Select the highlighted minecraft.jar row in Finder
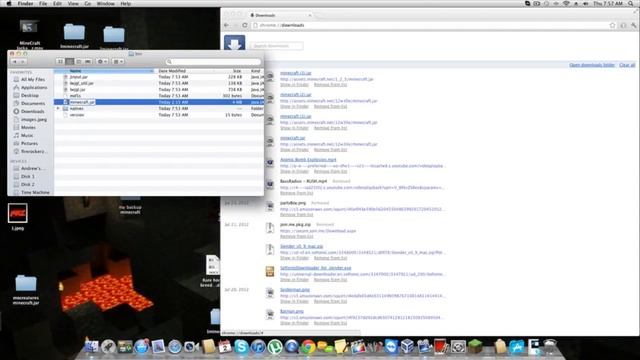640x360 pixels. coord(159,102)
